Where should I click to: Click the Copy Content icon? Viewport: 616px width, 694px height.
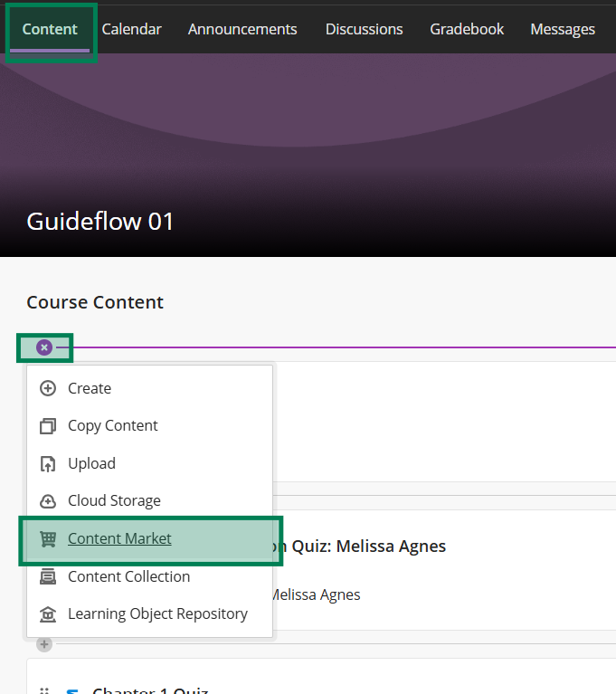pyautogui.click(x=48, y=426)
